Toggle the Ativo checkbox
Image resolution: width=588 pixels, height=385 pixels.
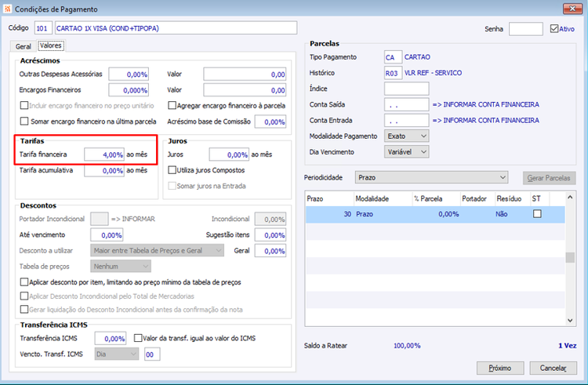coord(554,28)
